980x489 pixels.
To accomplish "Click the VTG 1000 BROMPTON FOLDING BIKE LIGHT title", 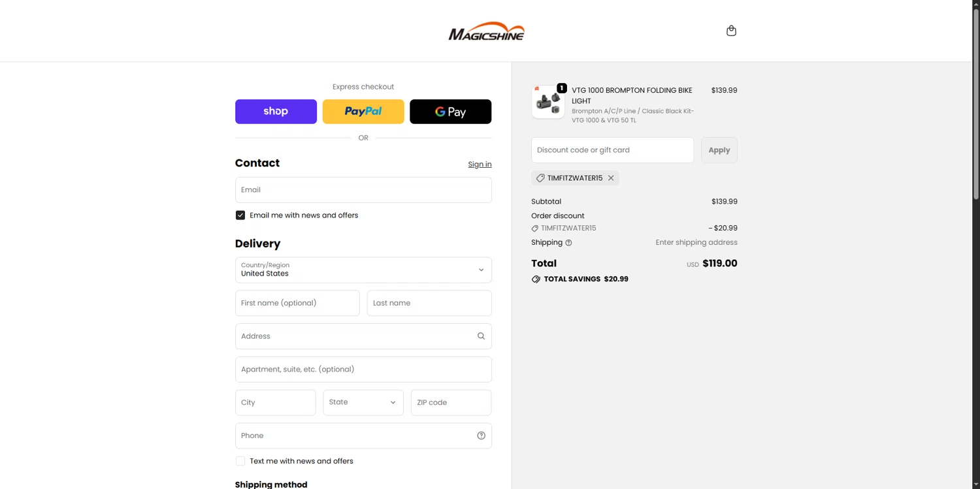I will point(632,95).
